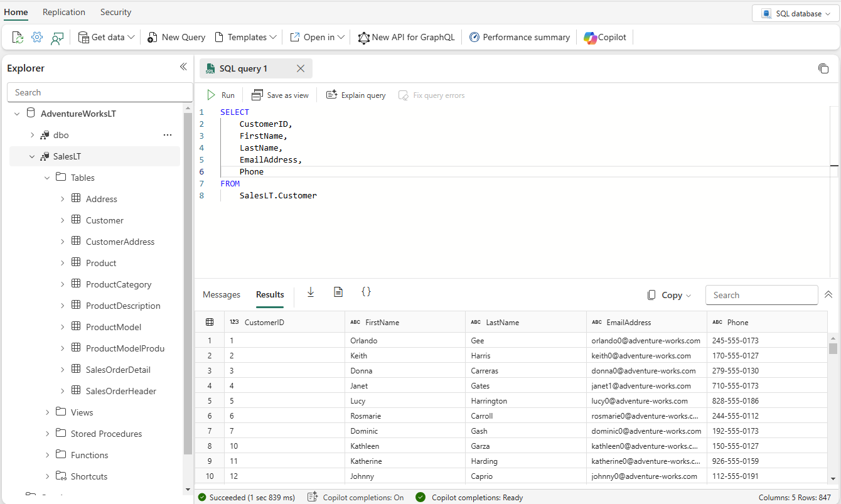
Task: Click the cell orlando0@adventure-works.com
Action: tap(646, 341)
